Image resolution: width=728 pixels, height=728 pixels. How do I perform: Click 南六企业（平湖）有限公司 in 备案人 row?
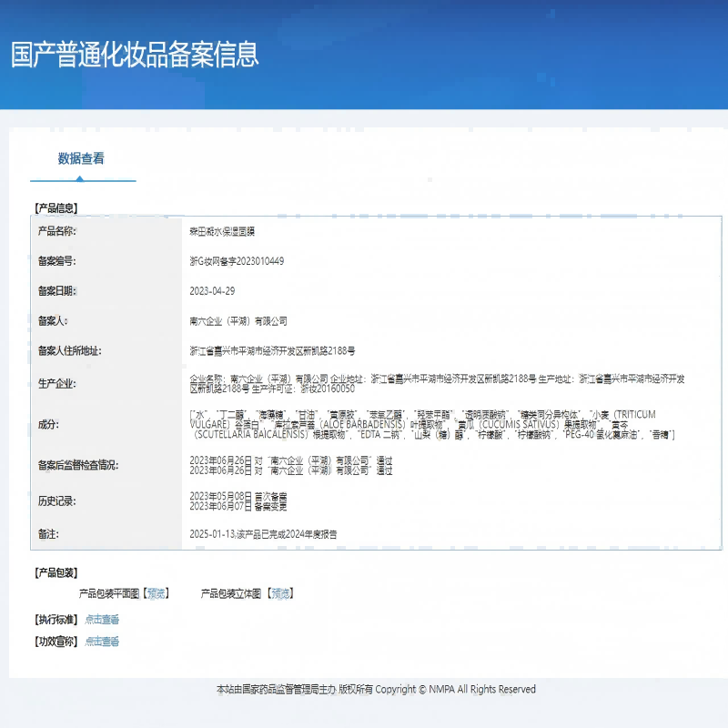click(x=242, y=321)
